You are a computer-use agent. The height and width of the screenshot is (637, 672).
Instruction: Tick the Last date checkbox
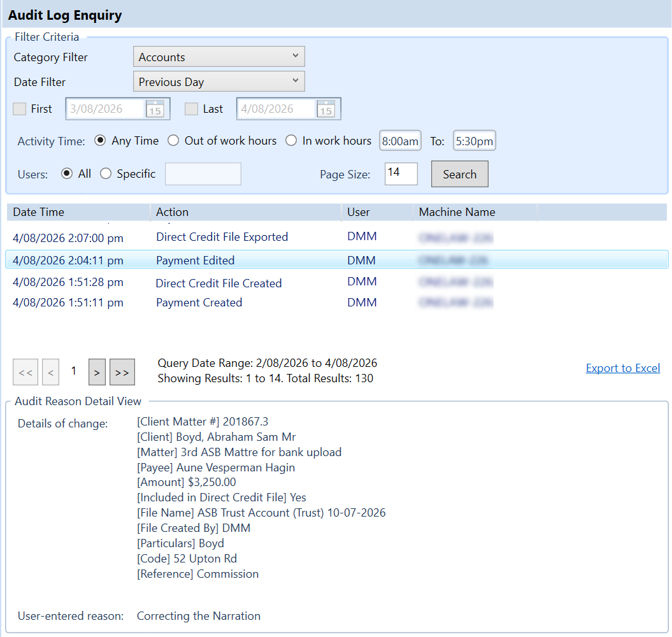click(x=191, y=109)
